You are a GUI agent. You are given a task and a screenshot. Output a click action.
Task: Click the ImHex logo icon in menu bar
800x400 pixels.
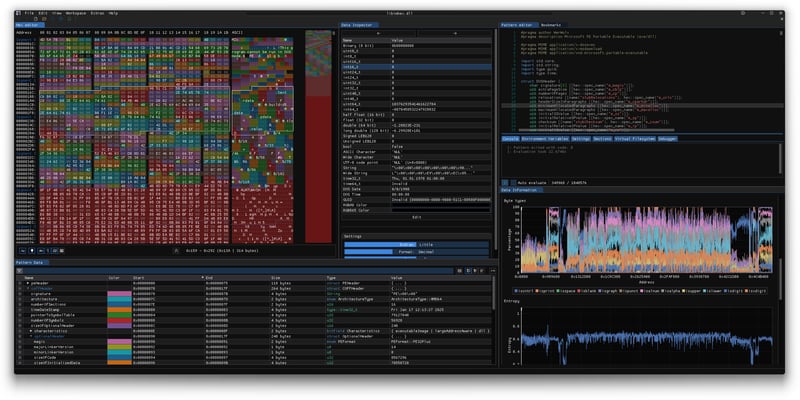tap(18, 13)
